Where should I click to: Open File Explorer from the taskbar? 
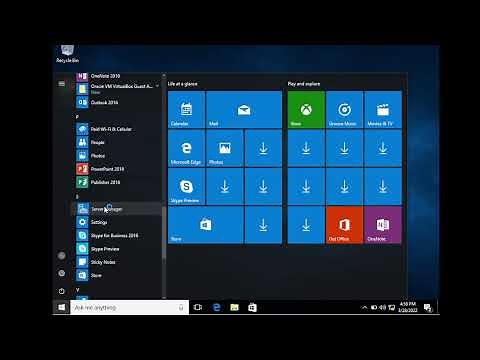(x=234, y=307)
